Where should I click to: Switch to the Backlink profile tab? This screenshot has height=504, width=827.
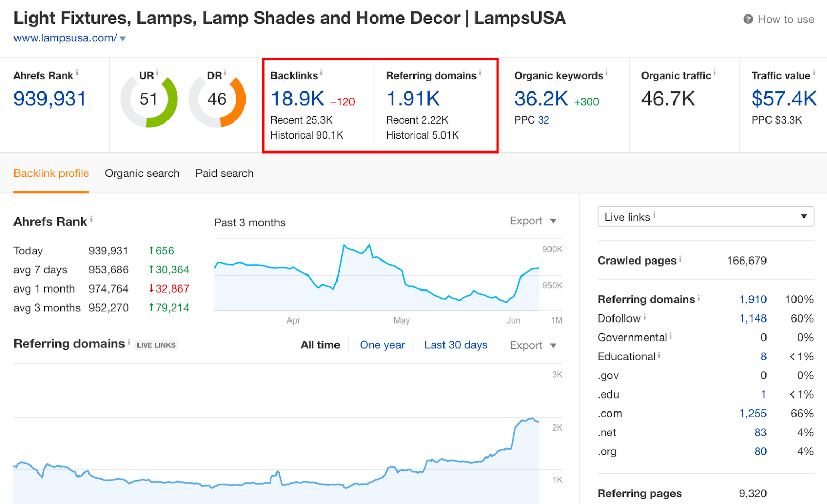click(x=51, y=173)
